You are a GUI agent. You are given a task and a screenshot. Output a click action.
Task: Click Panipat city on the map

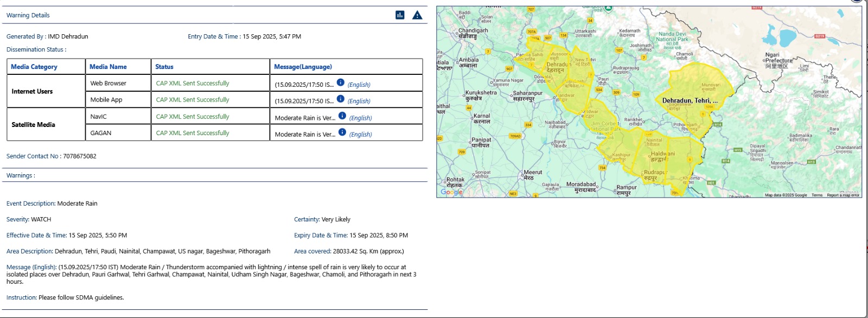pos(481,142)
